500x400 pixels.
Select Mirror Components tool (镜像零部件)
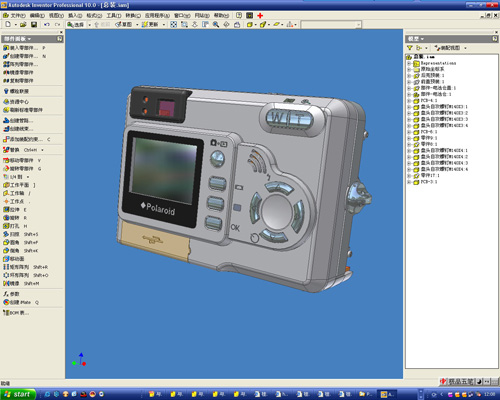pos(18,72)
